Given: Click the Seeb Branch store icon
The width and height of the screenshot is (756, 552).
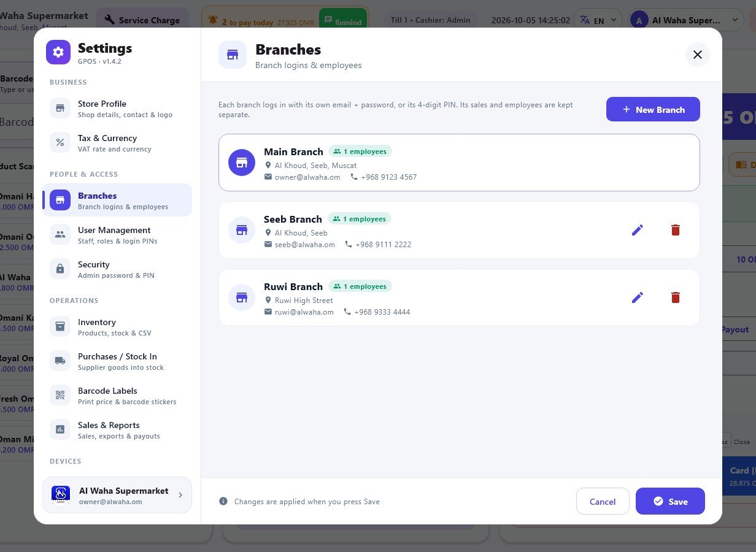Looking at the screenshot, I should click(x=242, y=230).
